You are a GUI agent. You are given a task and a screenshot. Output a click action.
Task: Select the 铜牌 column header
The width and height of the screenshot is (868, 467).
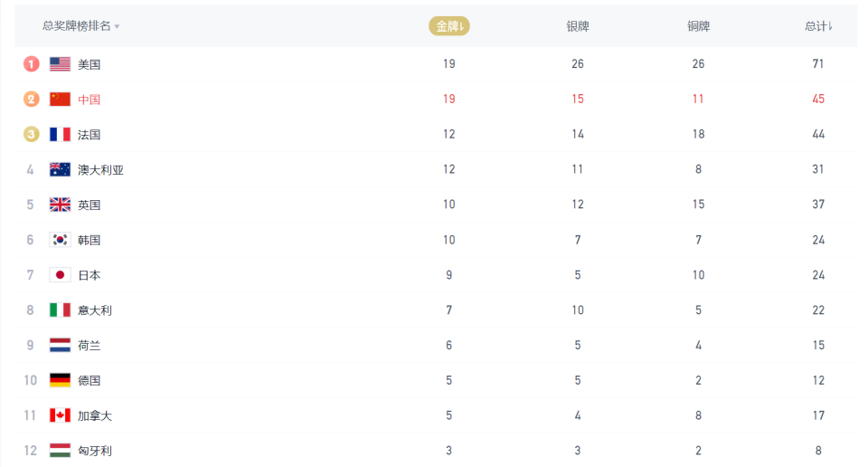click(x=698, y=26)
